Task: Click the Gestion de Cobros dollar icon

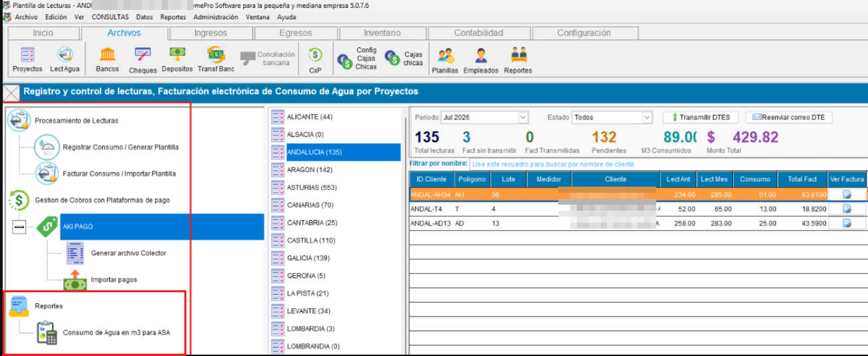Action: point(17,199)
